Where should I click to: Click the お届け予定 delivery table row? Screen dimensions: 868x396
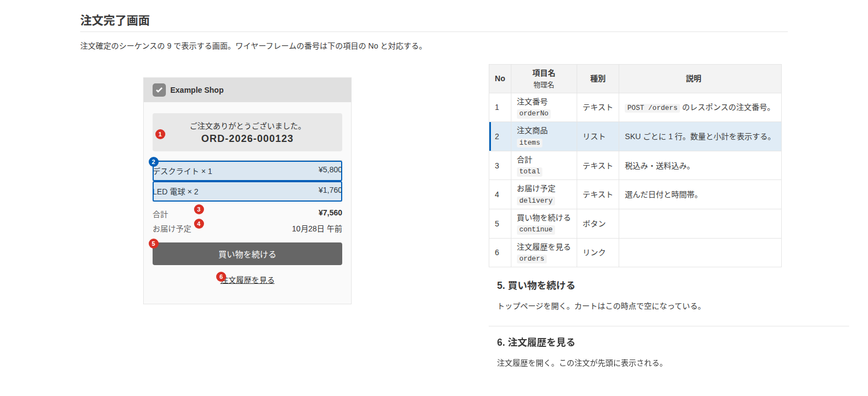[x=635, y=194]
